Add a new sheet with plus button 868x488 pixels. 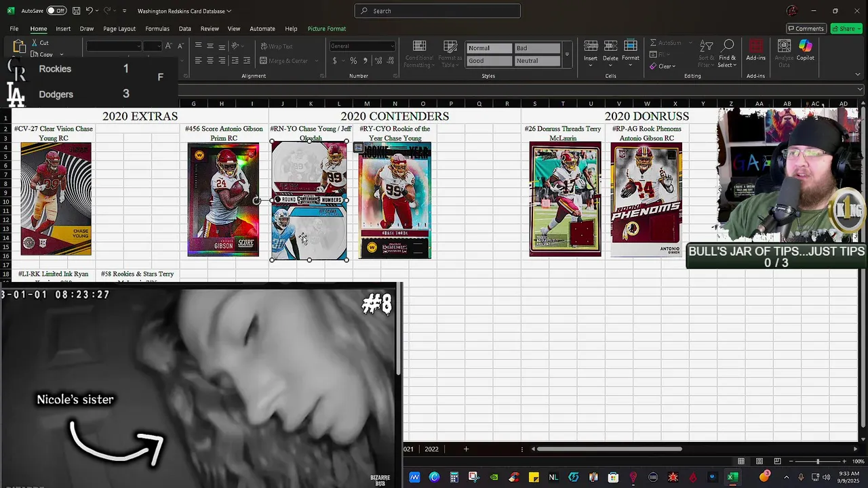[466, 449]
